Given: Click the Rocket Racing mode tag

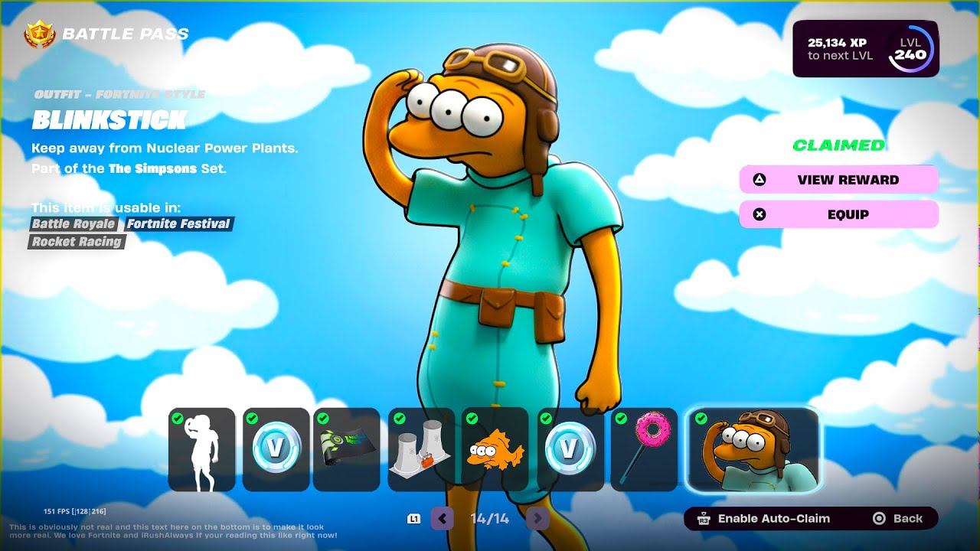Looking at the screenshot, I should tap(77, 242).
